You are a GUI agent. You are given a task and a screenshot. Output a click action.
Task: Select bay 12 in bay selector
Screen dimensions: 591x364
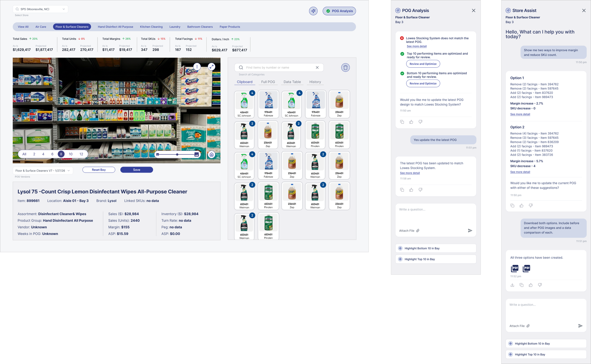[x=81, y=154]
